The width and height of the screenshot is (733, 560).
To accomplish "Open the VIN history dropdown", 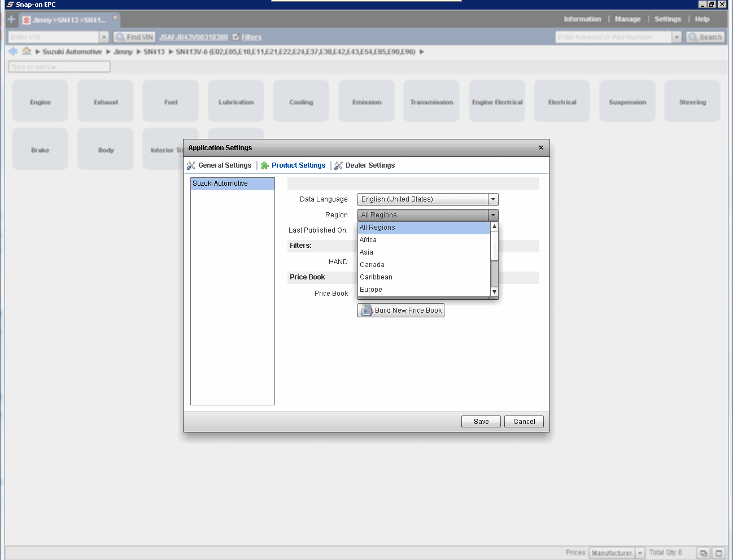I will pyautogui.click(x=104, y=37).
